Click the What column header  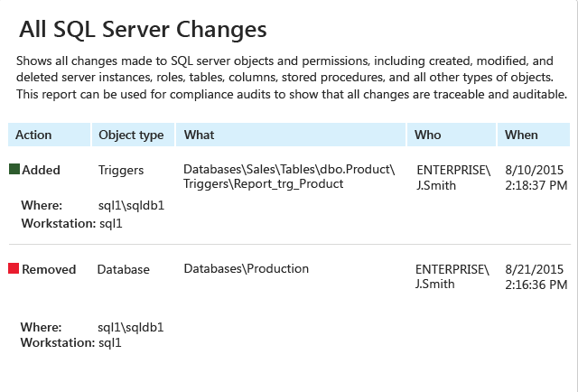pos(291,135)
